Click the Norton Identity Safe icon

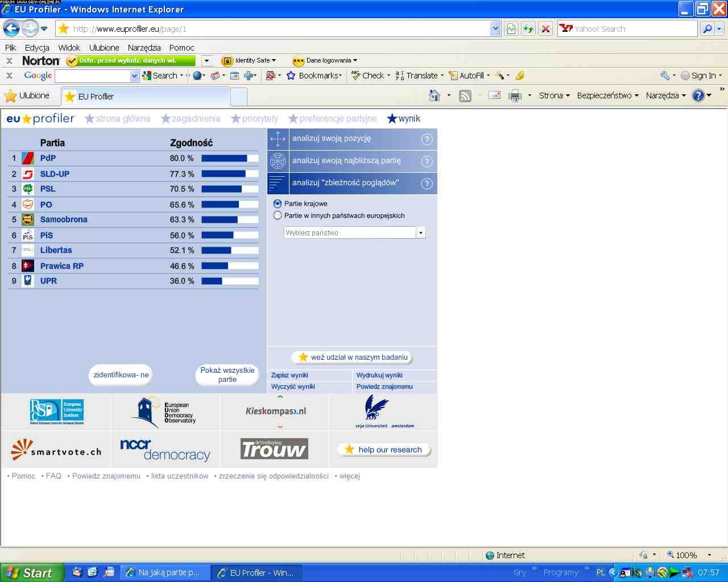pos(227,61)
